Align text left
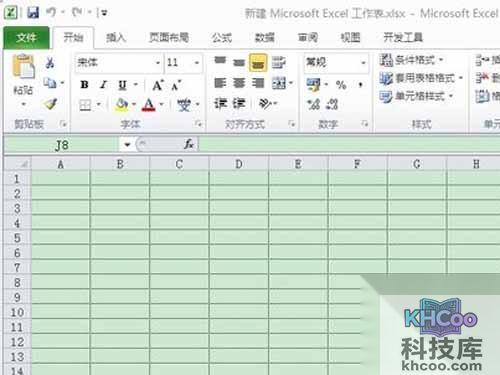 [x=220, y=83]
